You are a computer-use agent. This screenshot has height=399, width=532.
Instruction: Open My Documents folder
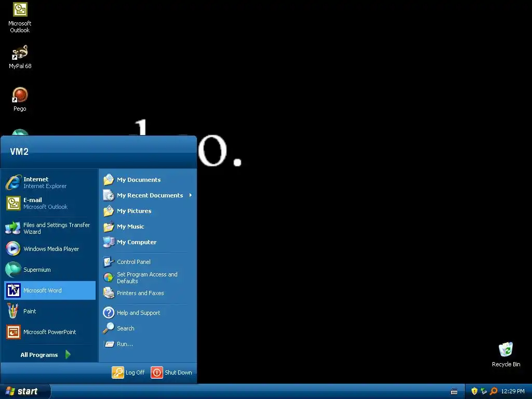[148, 179]
